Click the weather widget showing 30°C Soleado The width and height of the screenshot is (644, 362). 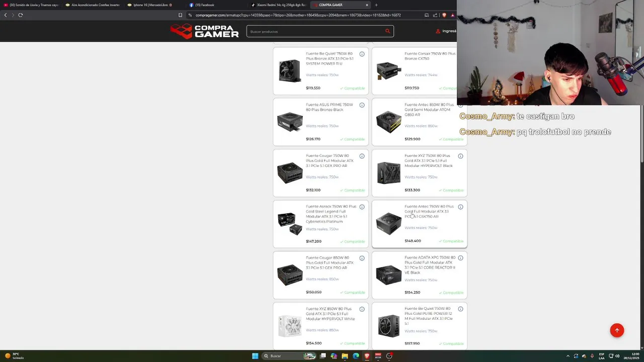point(15,356)
